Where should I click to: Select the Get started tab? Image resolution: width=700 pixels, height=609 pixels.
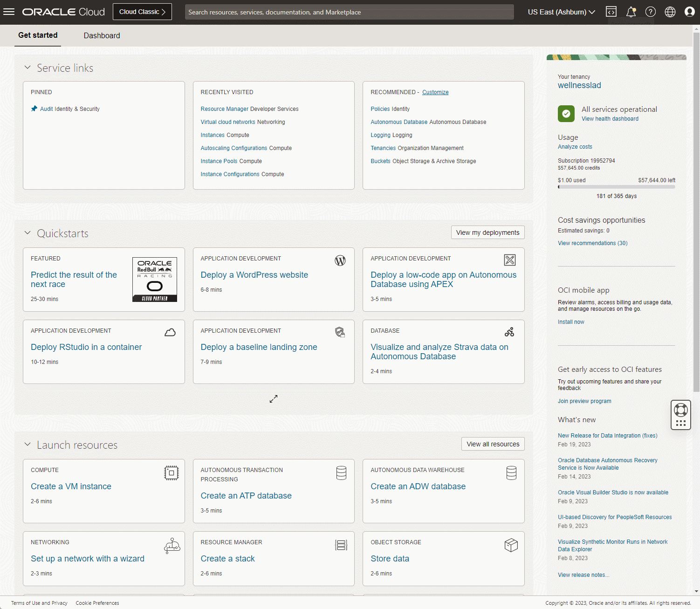(x=38, y=35)
